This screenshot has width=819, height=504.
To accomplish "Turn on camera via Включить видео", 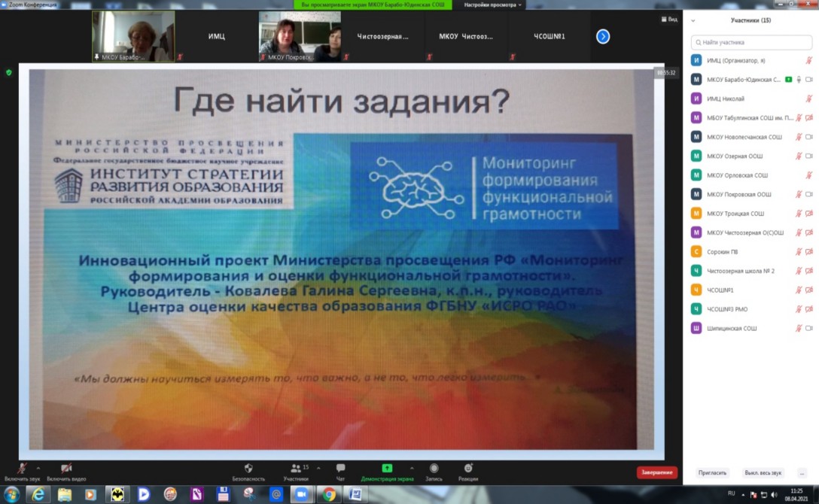I will pyautogui.click(x=66, y=468).
